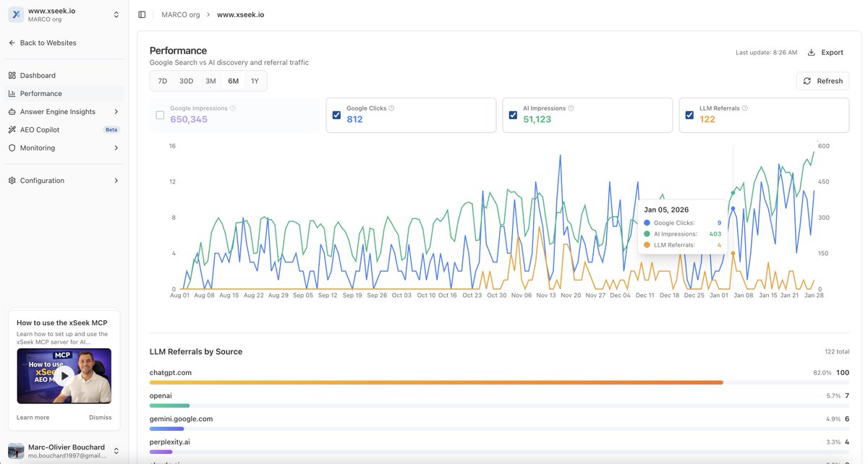Click the Jan 05 Google Clicks data point
Screen dimensions: 868x464
(733, 209)
